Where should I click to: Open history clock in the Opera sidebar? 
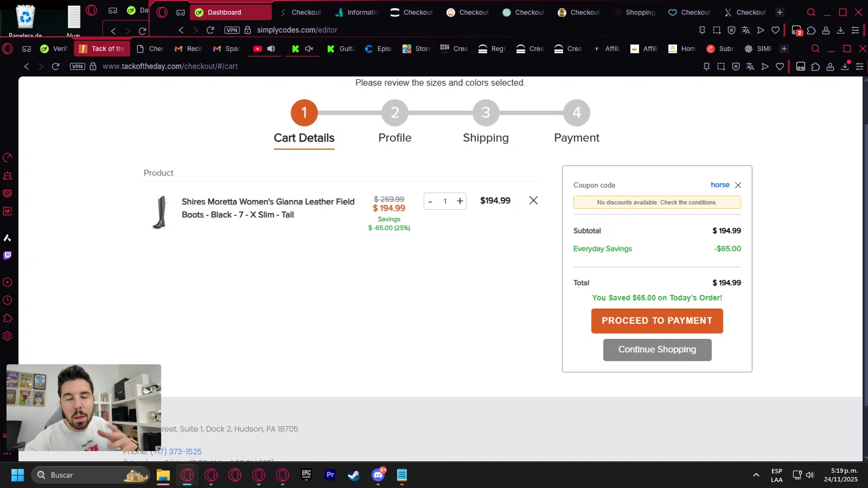coord(8,300)
